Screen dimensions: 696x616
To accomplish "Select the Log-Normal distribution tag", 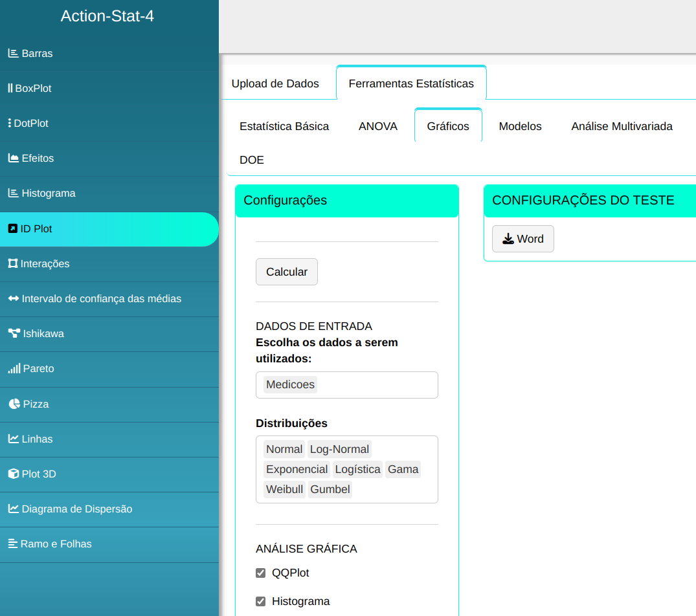I will [x=339, y=449].
